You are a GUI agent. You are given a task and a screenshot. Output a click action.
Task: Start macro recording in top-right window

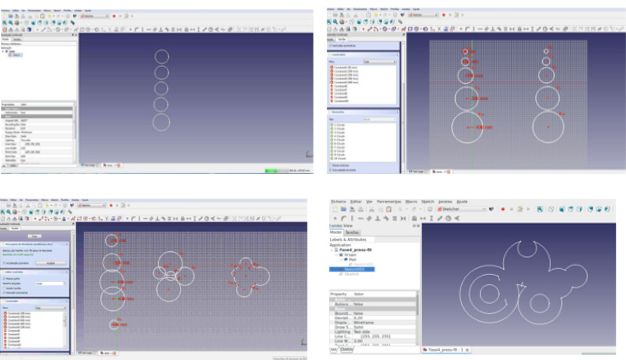click(x=444, y=15)
